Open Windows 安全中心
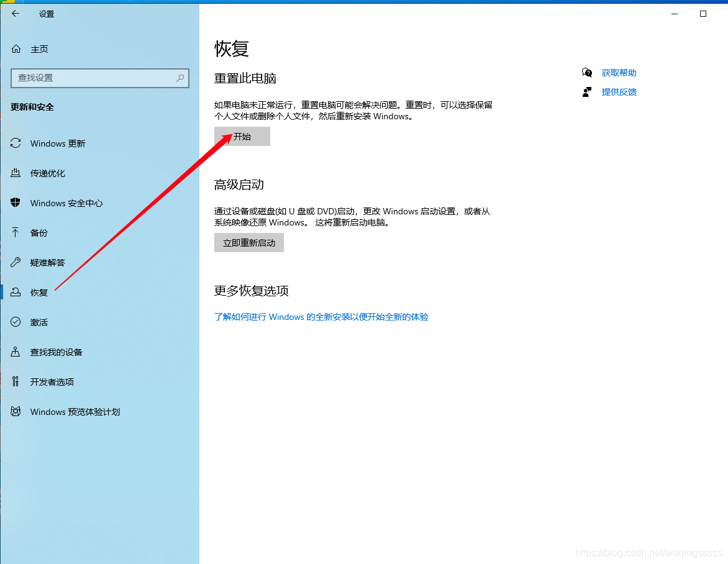Screen dimensions: 728x564 click(65, 202)
